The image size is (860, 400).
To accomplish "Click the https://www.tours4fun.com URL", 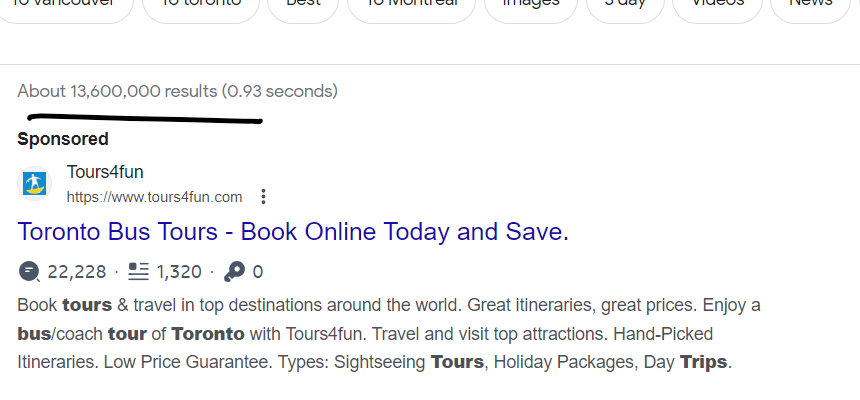I will click(x=154, y=197).
